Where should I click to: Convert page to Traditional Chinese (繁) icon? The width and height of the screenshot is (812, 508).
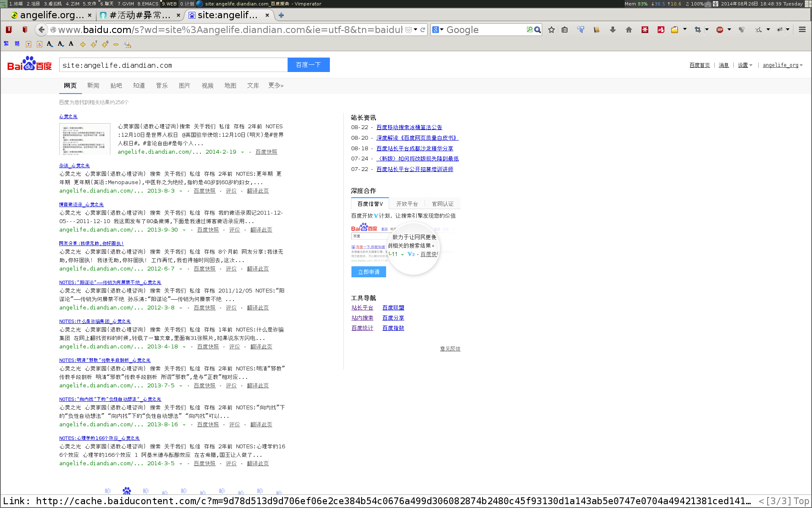tap(6, 44)
